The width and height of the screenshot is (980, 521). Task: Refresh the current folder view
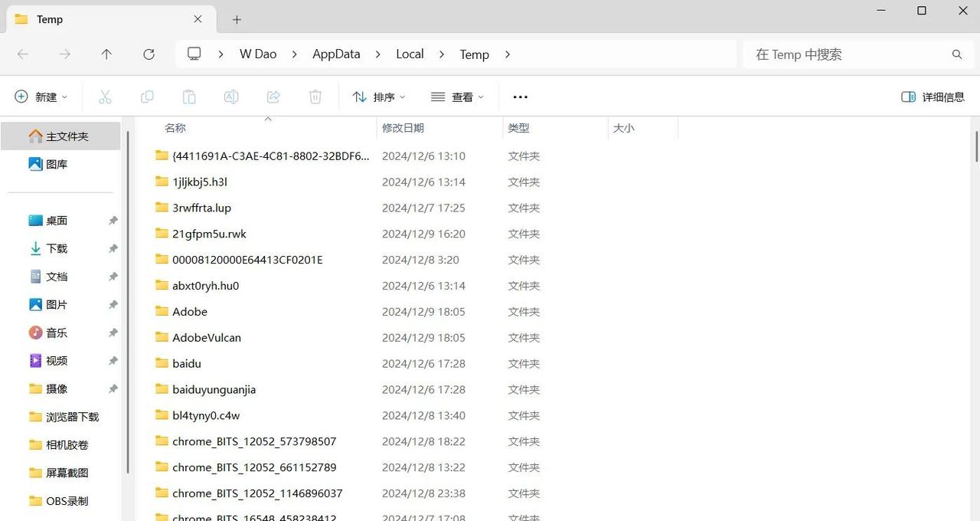149,54
